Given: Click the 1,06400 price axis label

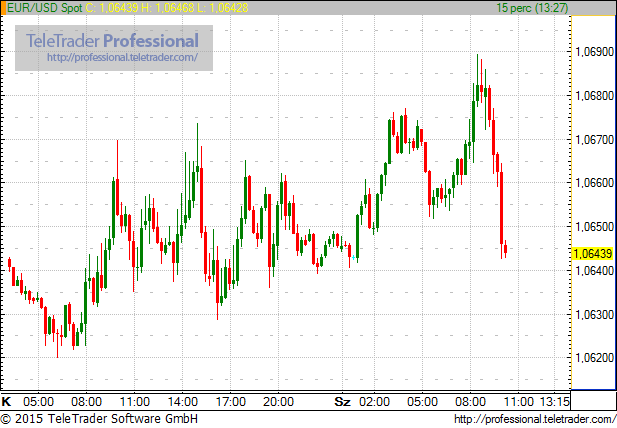Looking at the screenshot, I should pos(594,271).
